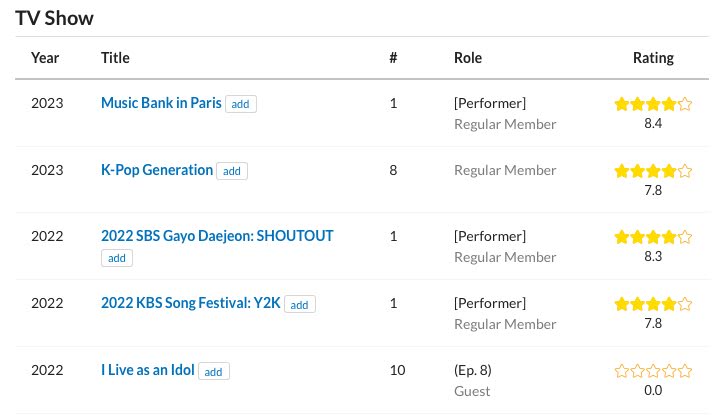Click add button beside 2022 KBS Song Festival

pos(301,304)
